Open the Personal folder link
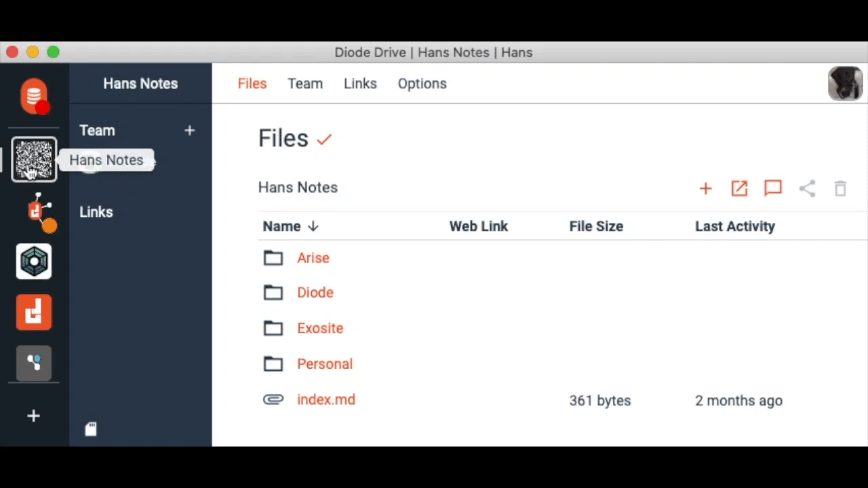868x488 pixels. click(325, 364)
